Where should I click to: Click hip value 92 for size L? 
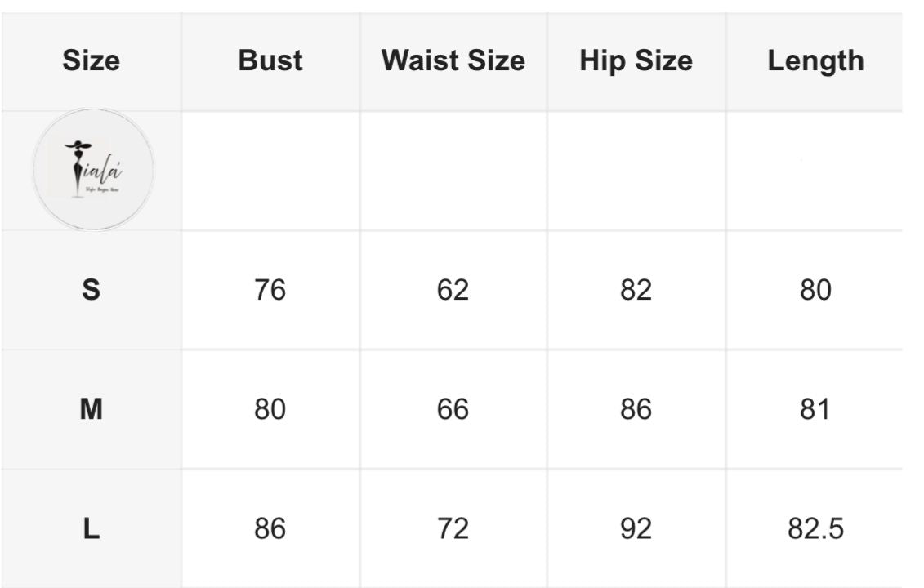point(636,528)
